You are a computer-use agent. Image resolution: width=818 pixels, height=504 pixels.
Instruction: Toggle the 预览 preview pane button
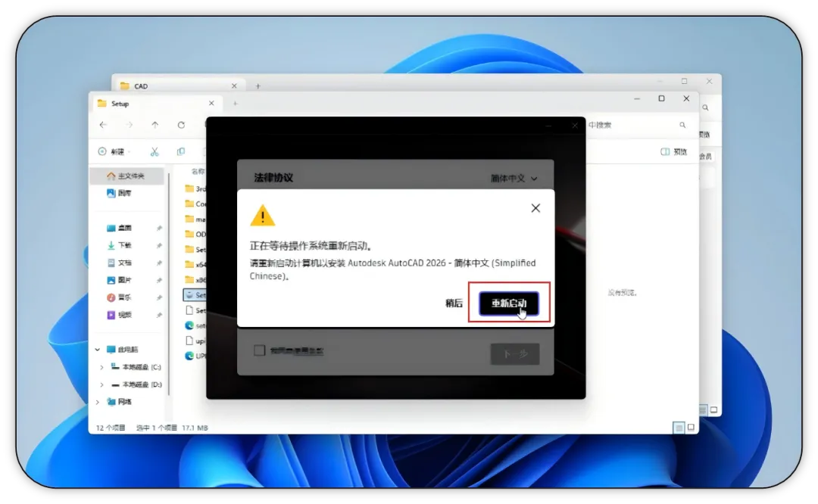tap(673, 151)
